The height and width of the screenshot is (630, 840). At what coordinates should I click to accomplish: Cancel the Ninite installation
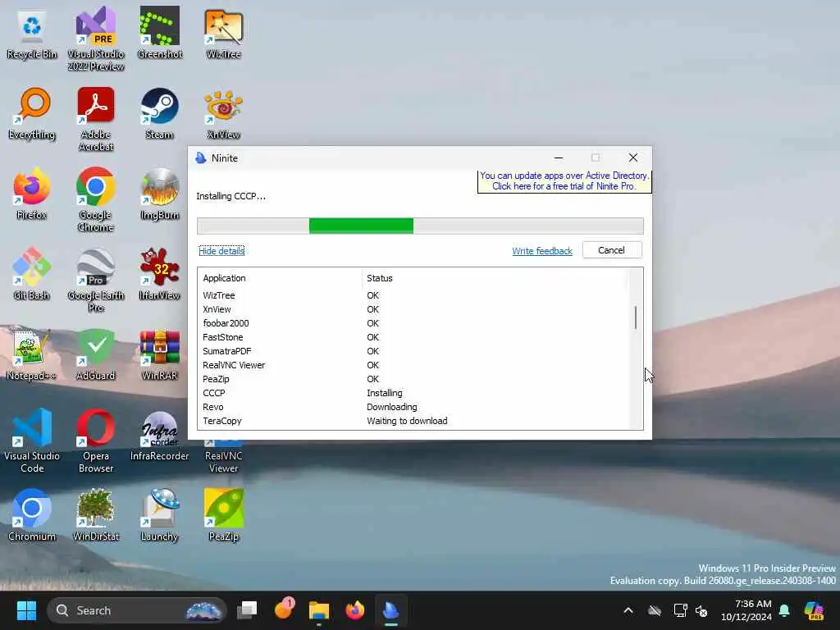click(612, 250)
